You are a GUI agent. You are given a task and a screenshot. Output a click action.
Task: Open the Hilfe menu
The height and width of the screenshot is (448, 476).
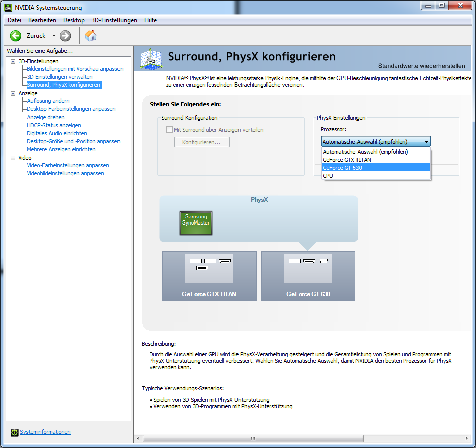pyautogui.click(x=150, y=20)
